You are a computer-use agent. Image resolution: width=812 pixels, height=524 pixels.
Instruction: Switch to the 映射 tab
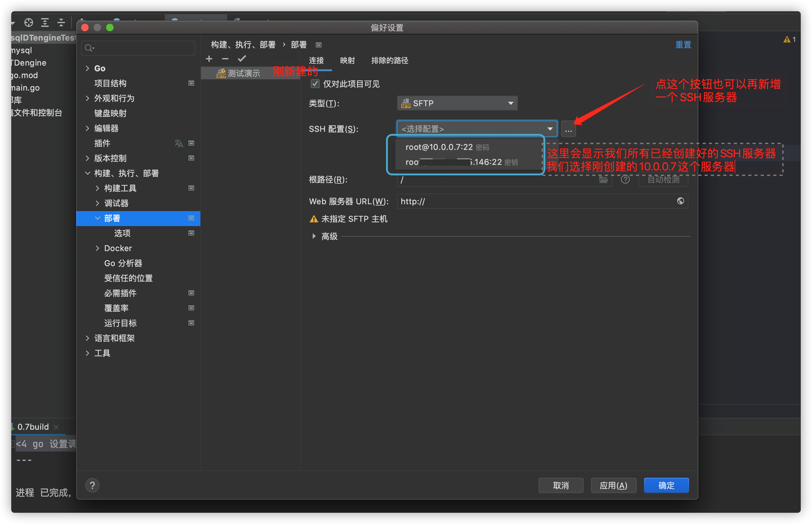coord(347,61)
